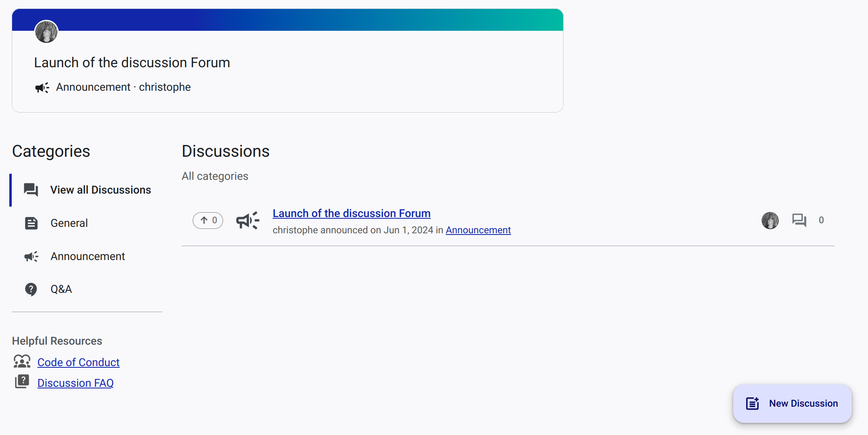
Task: Select the Announcement category in sidebar
Action: (x=87, y=256)
